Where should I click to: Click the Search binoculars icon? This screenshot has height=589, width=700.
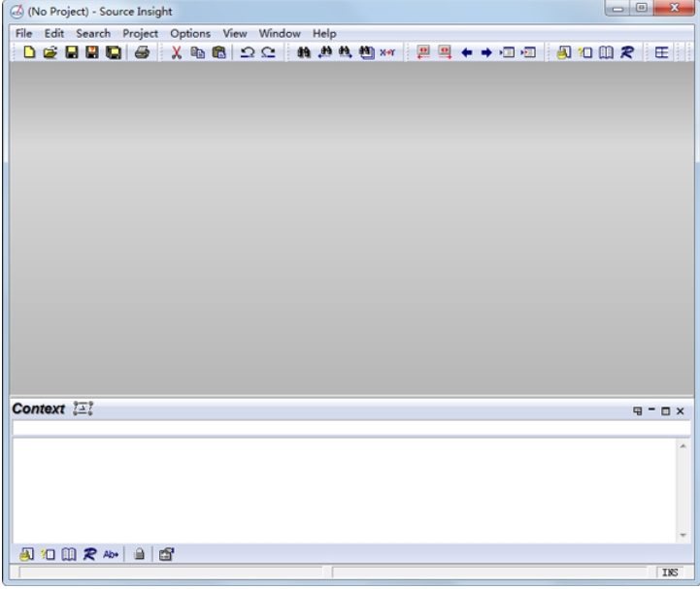tap(304, 52)
